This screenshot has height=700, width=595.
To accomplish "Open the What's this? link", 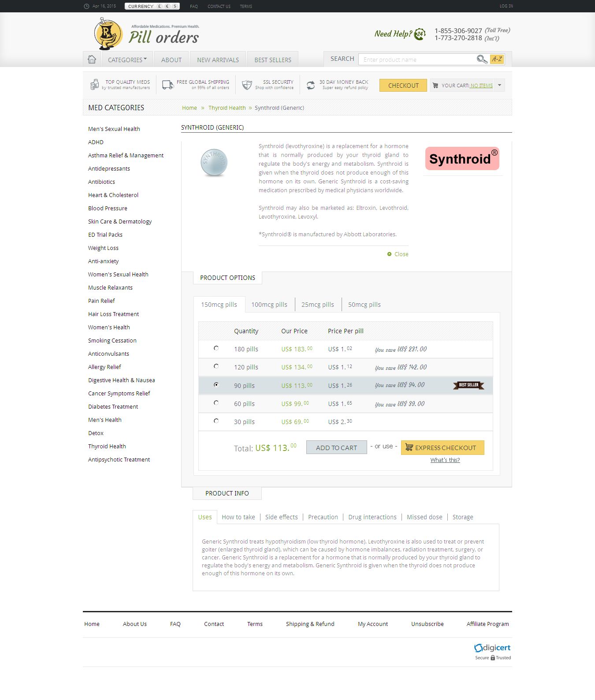I will click(x=445, y=460).
